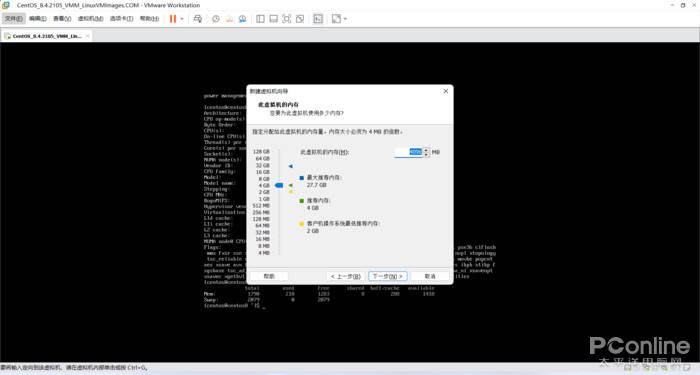Viewport: 700px width, 375px height.
Task: Click the stretch guest display icon
Action: pos(336,19)
